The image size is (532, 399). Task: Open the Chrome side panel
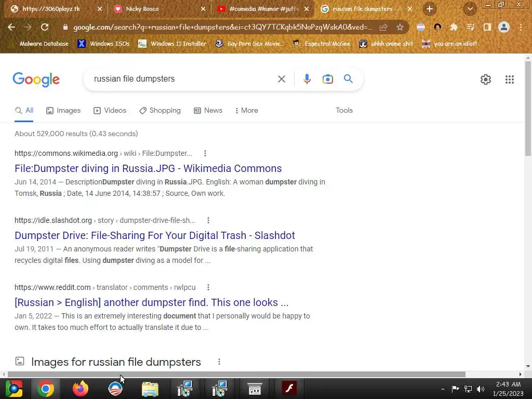[487, 27]
